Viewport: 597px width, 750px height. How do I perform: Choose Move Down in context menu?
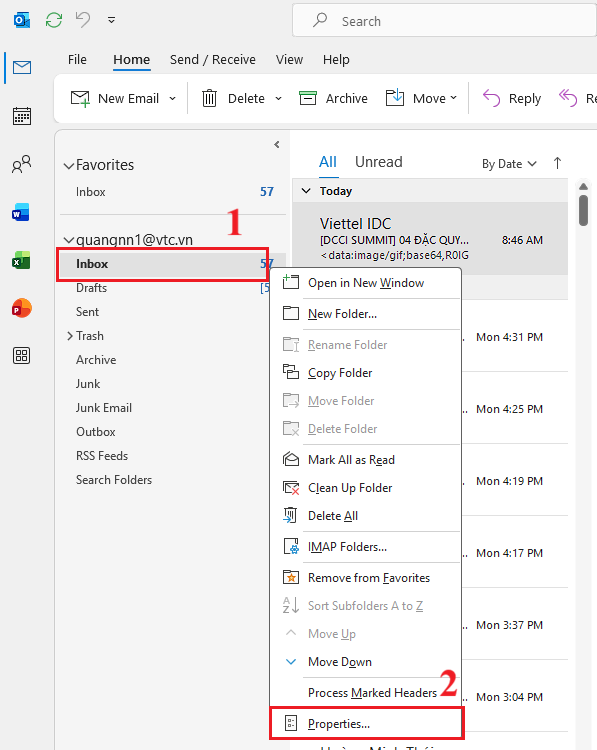(x=365, y=662)
